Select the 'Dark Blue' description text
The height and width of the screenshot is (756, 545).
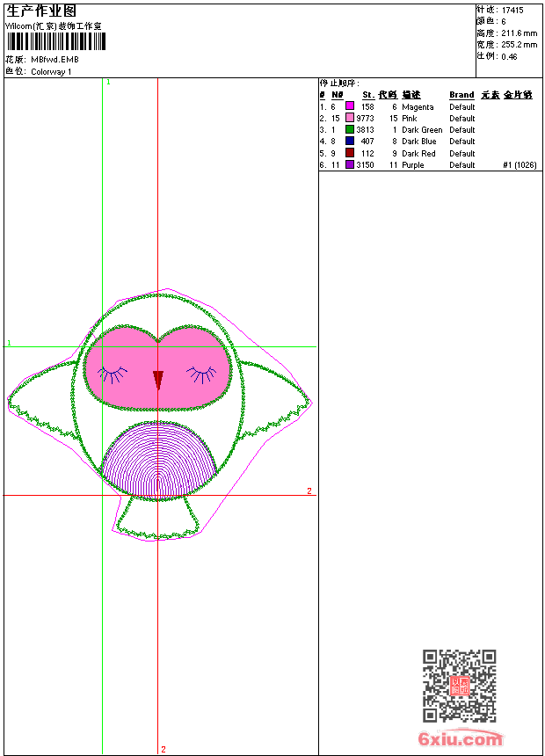coord(419,142)
